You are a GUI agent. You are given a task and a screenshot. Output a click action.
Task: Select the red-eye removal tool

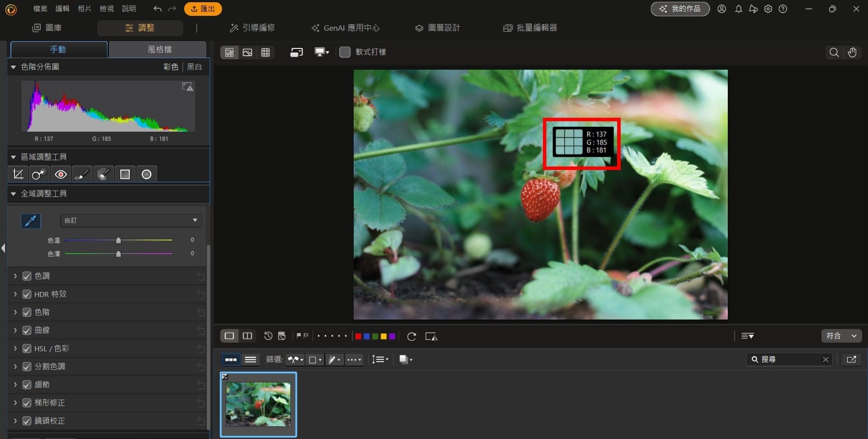[61, 174]
